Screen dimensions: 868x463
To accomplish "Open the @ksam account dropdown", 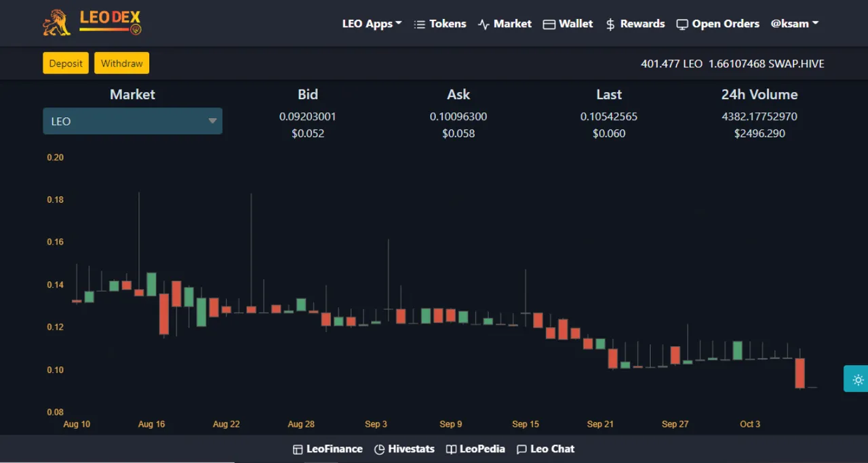I will pyautogui.click(x=795, y=24).
